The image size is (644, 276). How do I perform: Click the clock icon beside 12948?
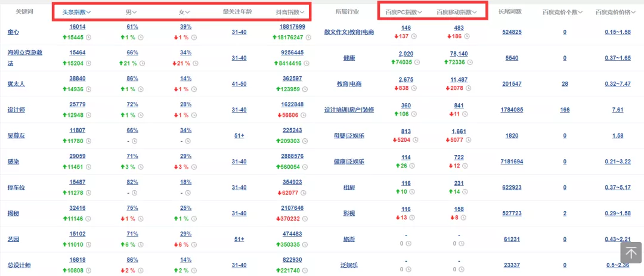(88, 115)
